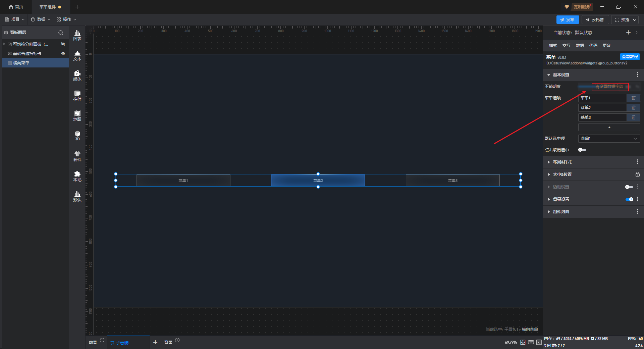Expand the 布局&样式 section

point(549,162)
